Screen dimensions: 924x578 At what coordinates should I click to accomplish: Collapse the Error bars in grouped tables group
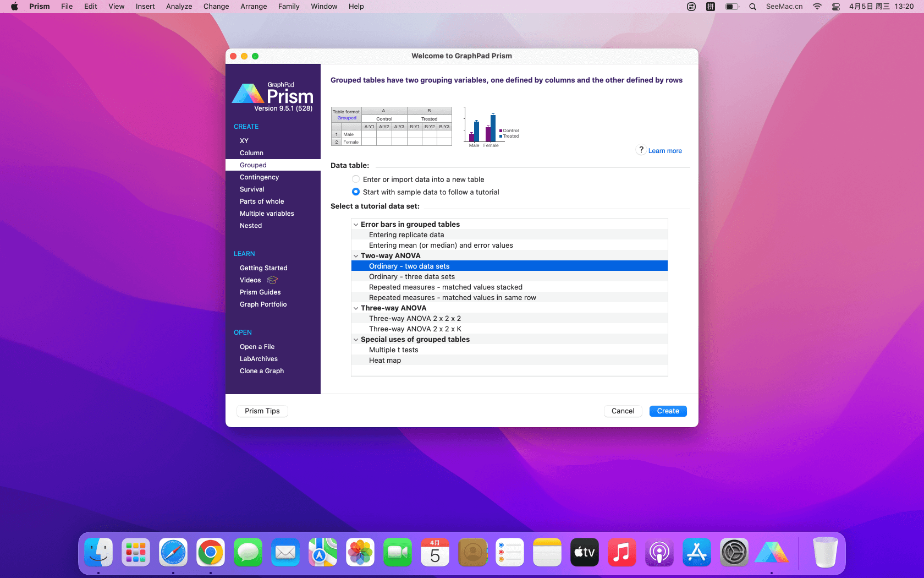point(356,225)
